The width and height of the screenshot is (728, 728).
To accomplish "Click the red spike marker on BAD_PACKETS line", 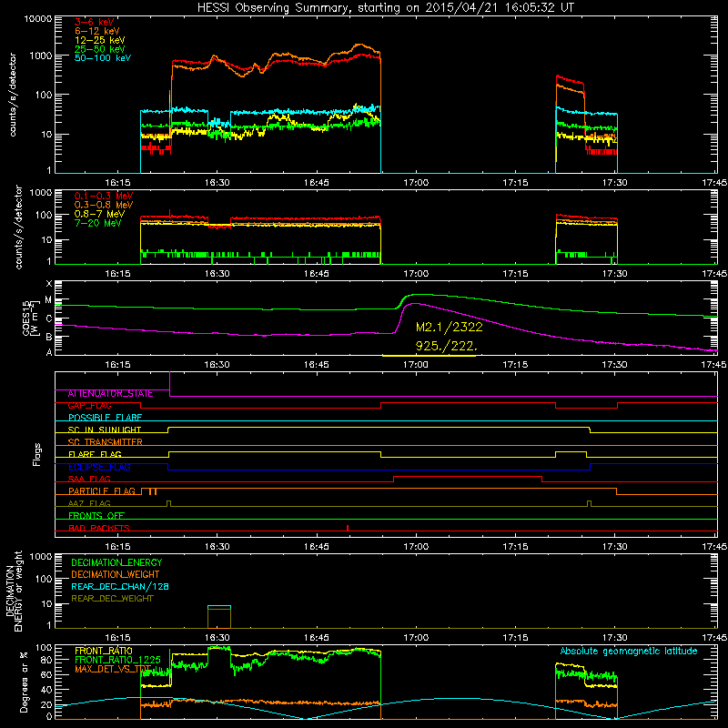I will click(x=348, y=528).
